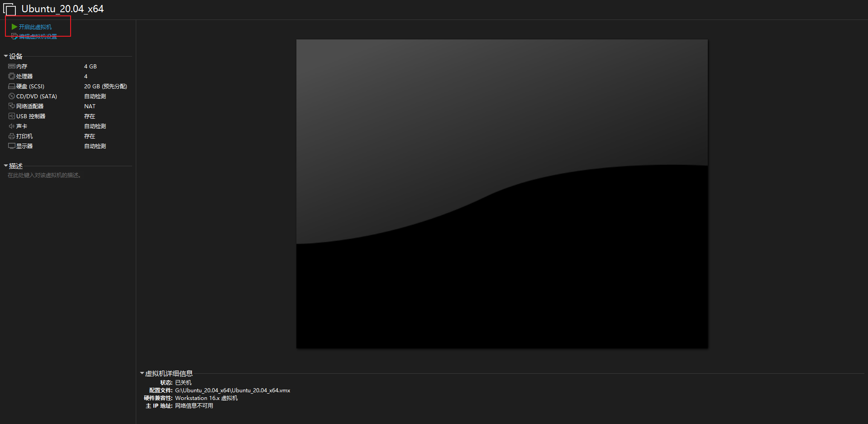Click the 4 GB memory value
This screenshot has width=868, height=424.
coord(91,67)
